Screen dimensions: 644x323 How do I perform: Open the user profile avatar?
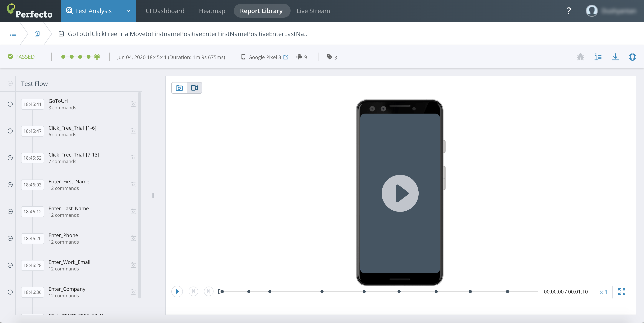pyautogui.click(x=591, y=11)
